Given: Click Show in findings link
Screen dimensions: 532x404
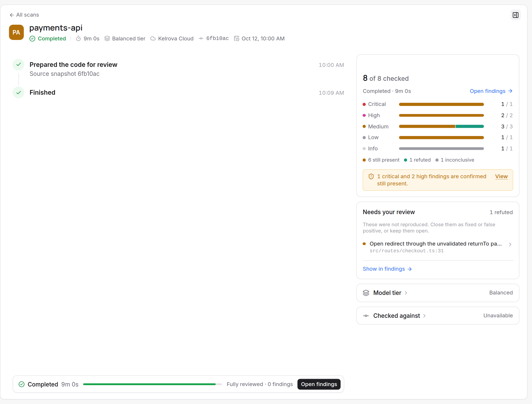Looking at the screenshot, I should (x=387, y=269).
